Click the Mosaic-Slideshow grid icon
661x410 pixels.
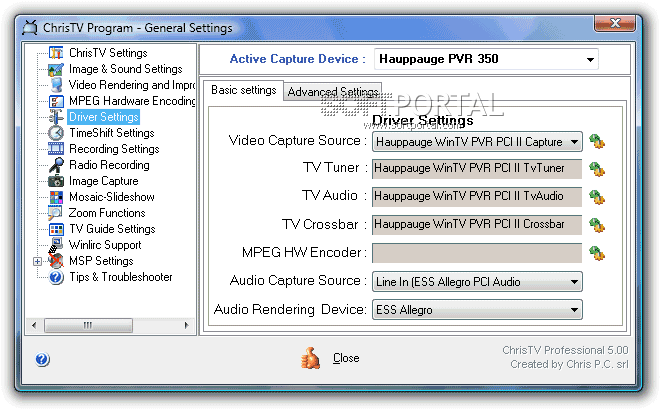(56, 197)
